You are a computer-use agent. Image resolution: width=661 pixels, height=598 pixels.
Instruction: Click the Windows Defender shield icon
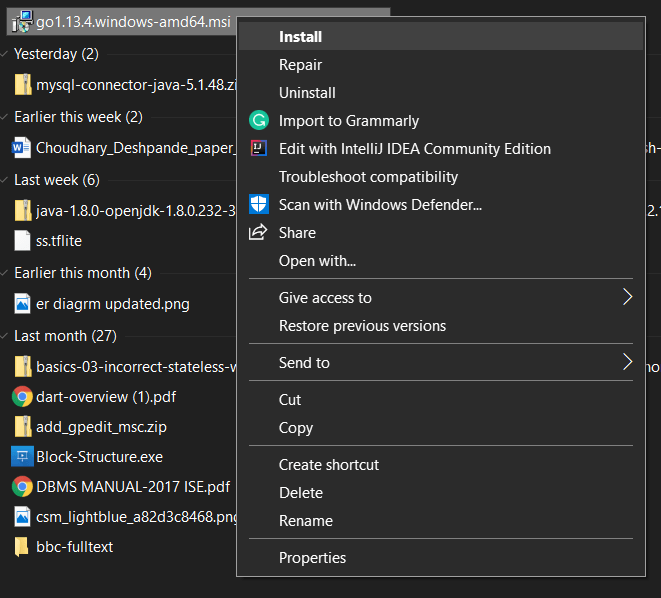pyautogui.click(x=259, y=205)
